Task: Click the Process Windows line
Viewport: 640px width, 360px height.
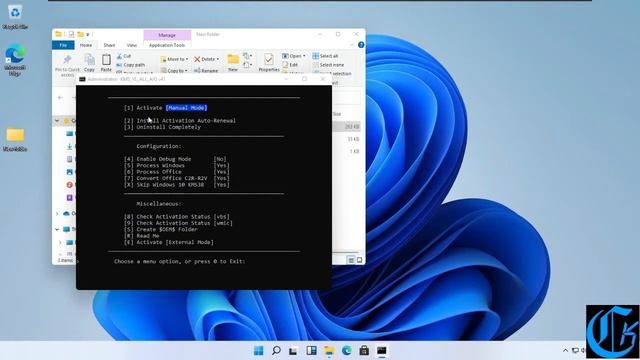Action: 177,166
